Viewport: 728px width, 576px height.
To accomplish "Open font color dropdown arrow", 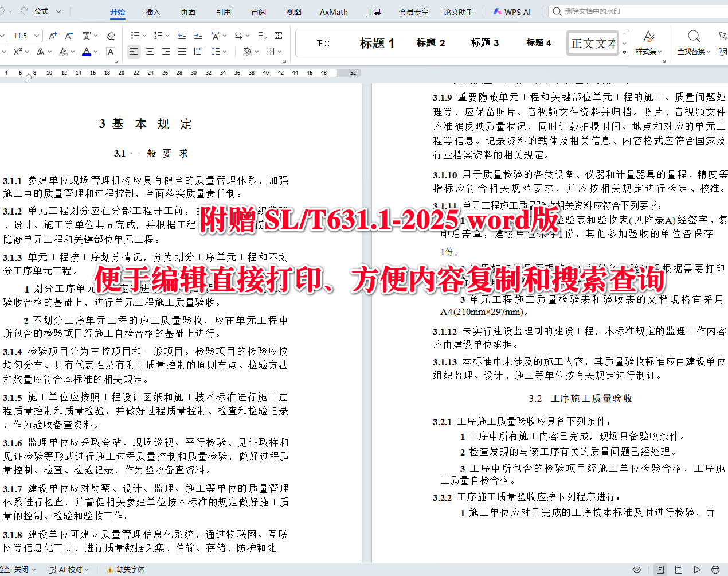I will click(96, 52).
